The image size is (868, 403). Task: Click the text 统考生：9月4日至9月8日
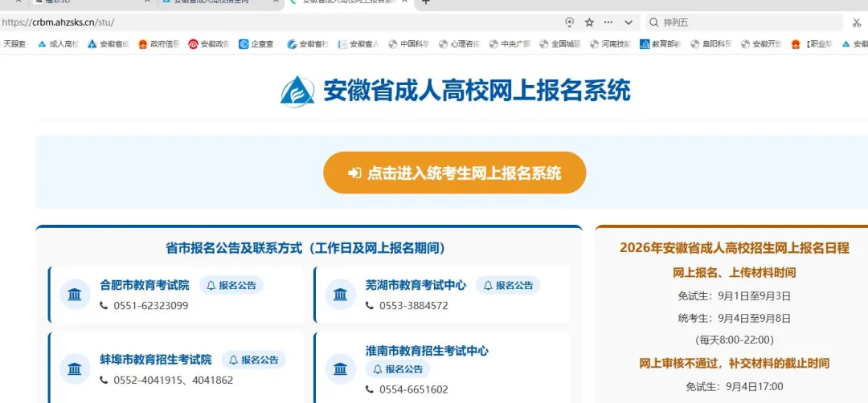[735, 318]
